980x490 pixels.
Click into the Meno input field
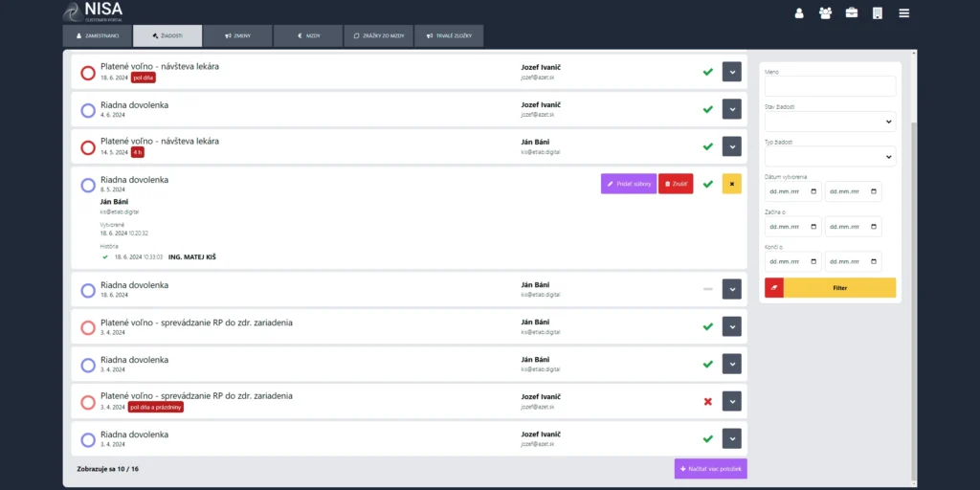[830, 86]
